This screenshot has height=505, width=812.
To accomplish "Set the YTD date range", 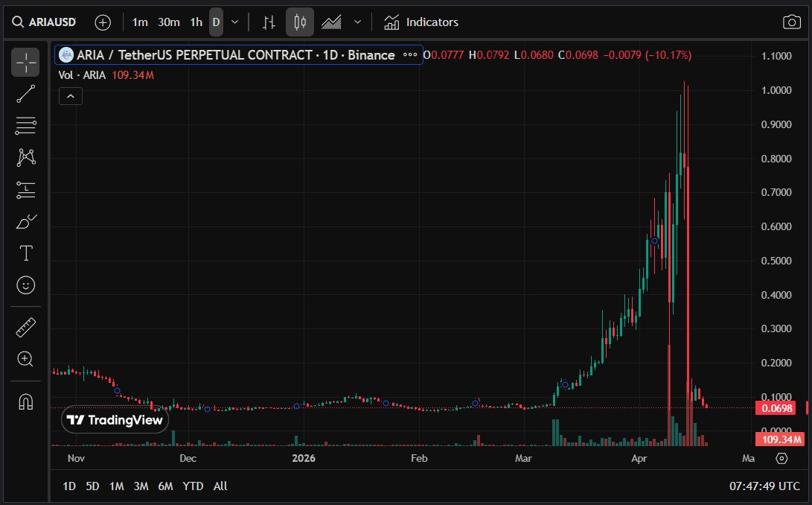I will [x=193, y=486].
